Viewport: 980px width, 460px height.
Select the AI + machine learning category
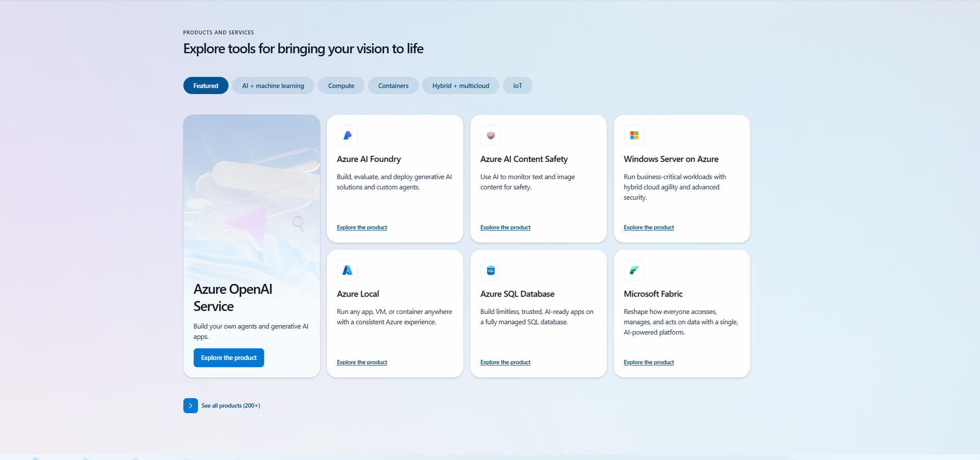coord(273,85)
